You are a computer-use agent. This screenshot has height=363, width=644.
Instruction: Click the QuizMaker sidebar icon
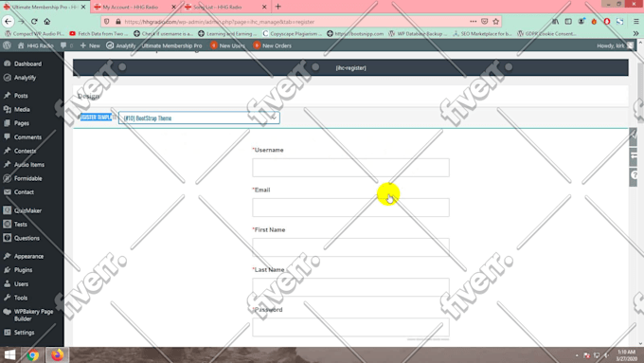coord(7,210)
